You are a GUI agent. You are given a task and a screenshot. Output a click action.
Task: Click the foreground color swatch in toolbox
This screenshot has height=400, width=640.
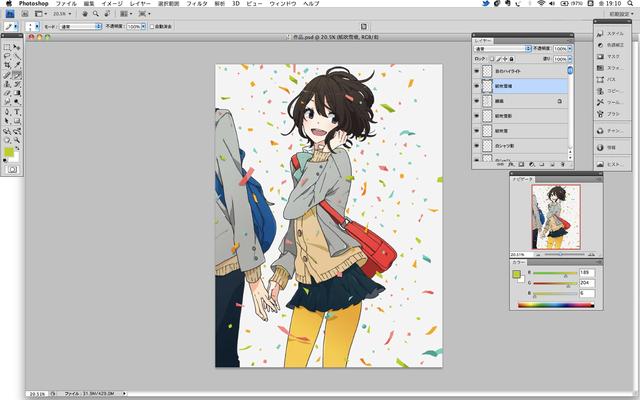point(9,152)
